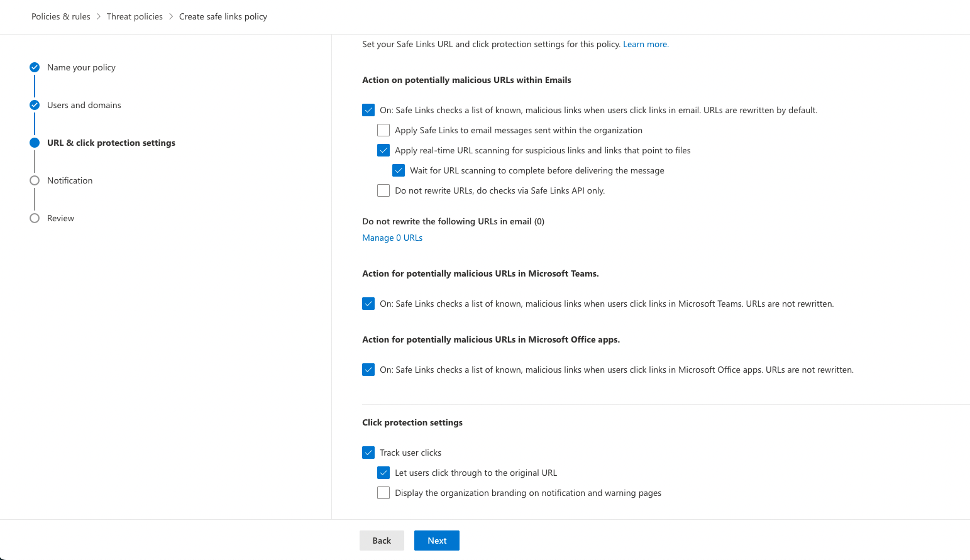Click completed checkmark icon for Users and domains
Image resolution: width=970 pixels, height=560 pixels.
pos(35,105)
